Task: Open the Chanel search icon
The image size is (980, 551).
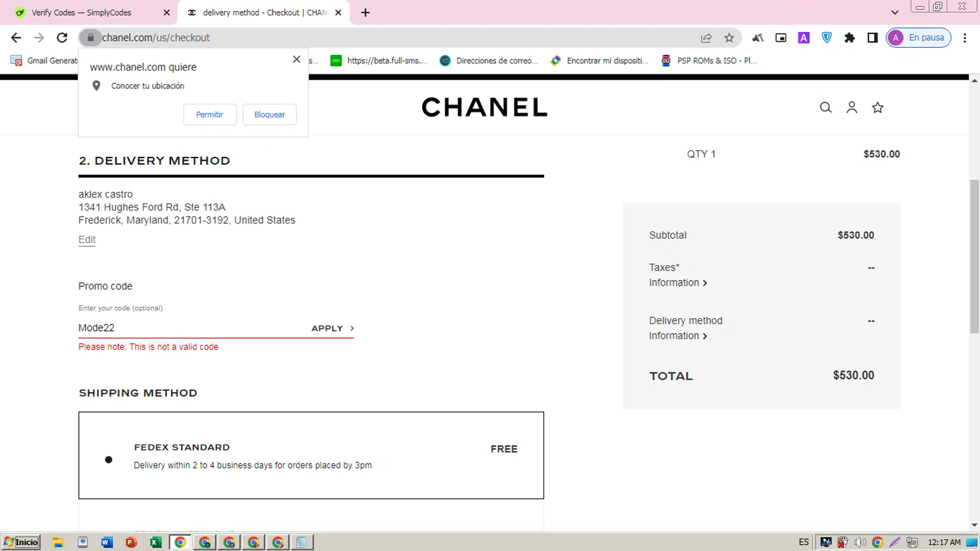Action: click(x=826, y=107)
